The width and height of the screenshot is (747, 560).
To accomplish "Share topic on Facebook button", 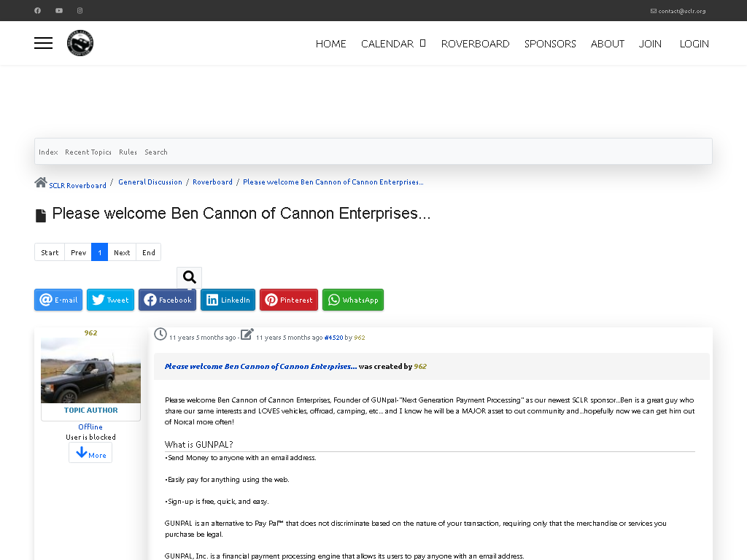I will [x=167, y=300].
